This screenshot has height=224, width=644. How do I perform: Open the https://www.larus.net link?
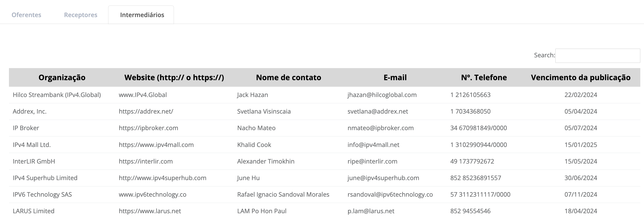[x=150, y=211]
